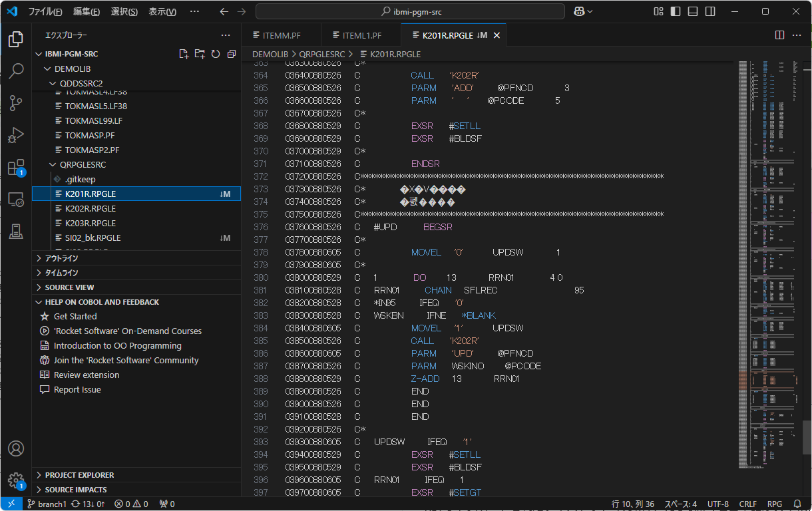Click the branch1 indicator in status bar
812x511 pixels.
click(x=47, y=504)
